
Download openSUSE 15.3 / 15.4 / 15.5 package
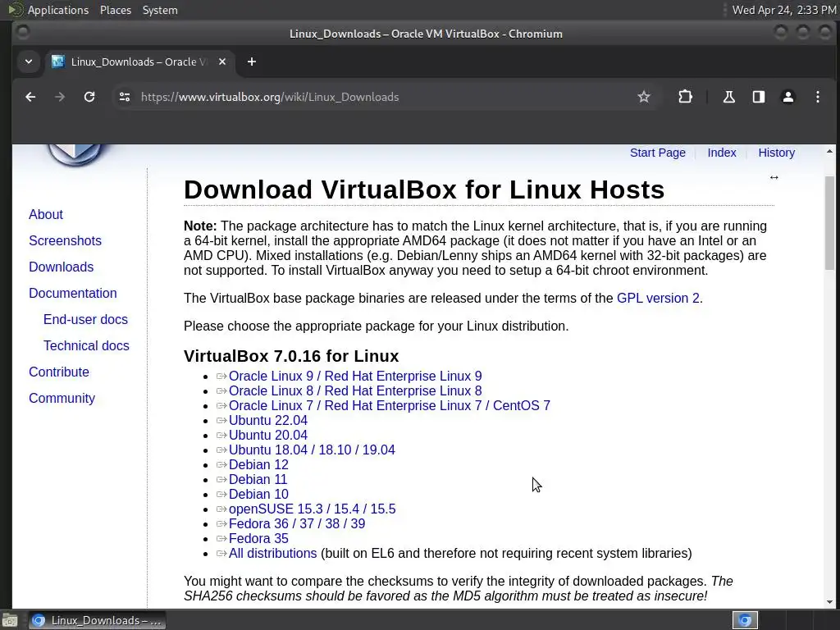click(x=312, y=509)
